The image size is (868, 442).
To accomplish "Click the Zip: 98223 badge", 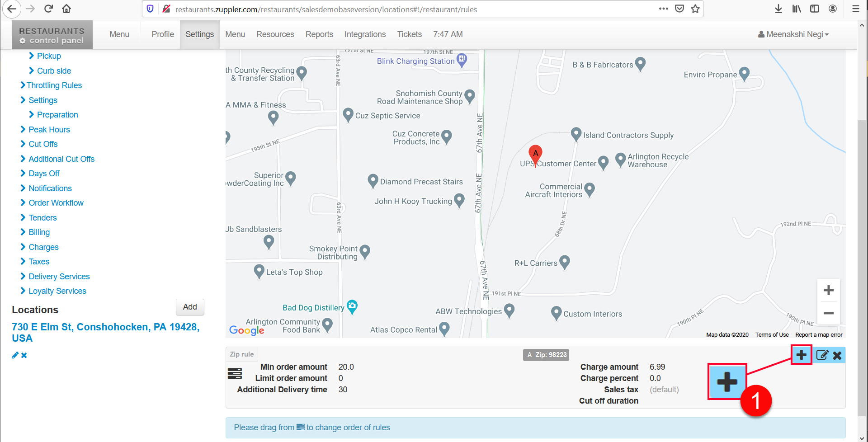I will tap(546, 355).
